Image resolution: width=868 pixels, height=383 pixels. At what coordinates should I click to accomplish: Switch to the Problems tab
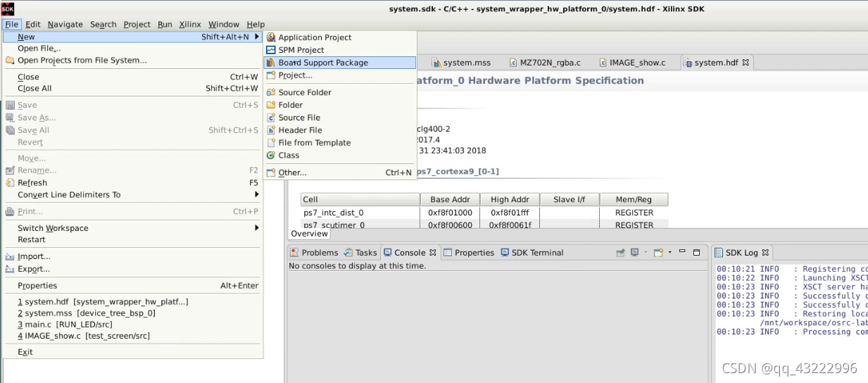(315, 253)
